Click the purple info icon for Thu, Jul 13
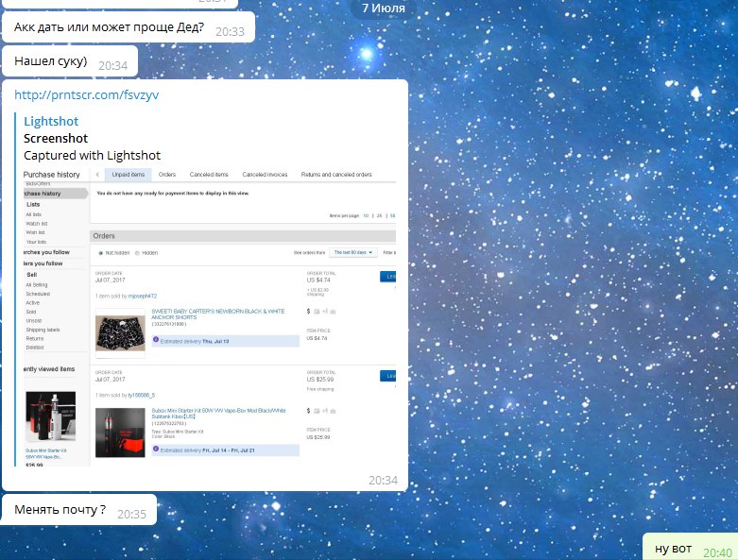Image resolution: width=738 pixels, height=560 pixels. coord(156,339)
